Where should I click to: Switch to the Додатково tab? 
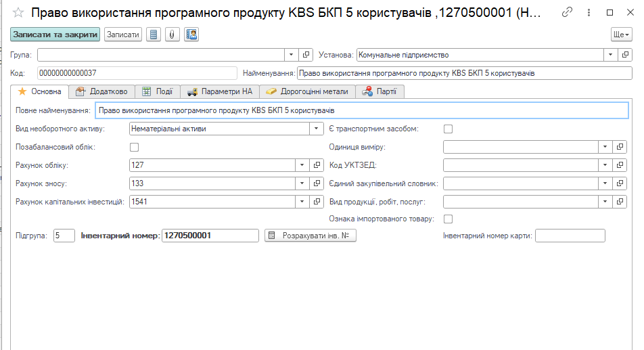(x=101, y=91)
